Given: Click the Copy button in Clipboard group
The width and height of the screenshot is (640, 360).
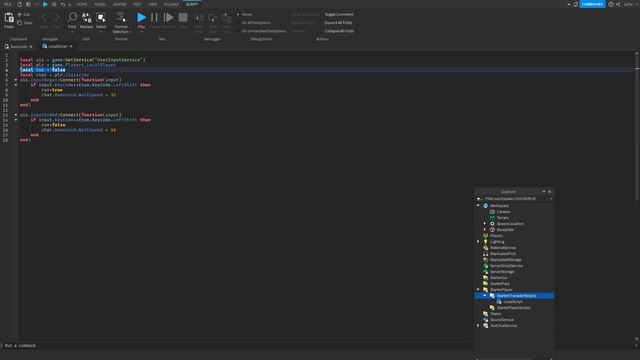Looking at the screenshot, I should 25,23.
